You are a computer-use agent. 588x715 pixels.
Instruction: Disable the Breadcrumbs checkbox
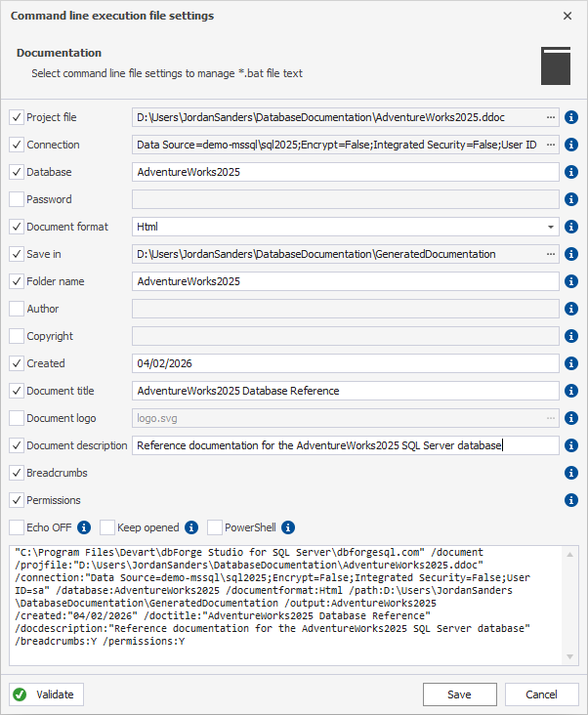(17, 473)
